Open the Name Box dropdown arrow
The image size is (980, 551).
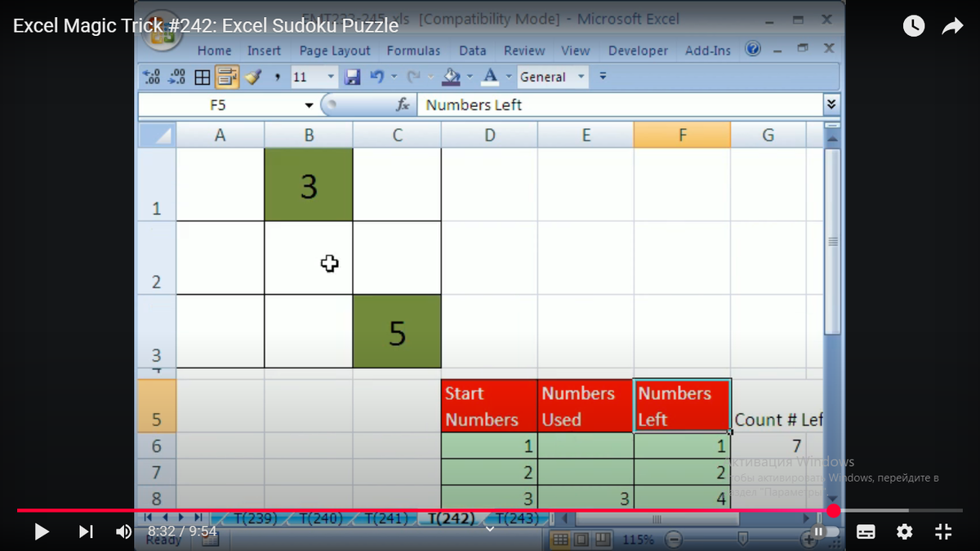click(x=309, y=105)
